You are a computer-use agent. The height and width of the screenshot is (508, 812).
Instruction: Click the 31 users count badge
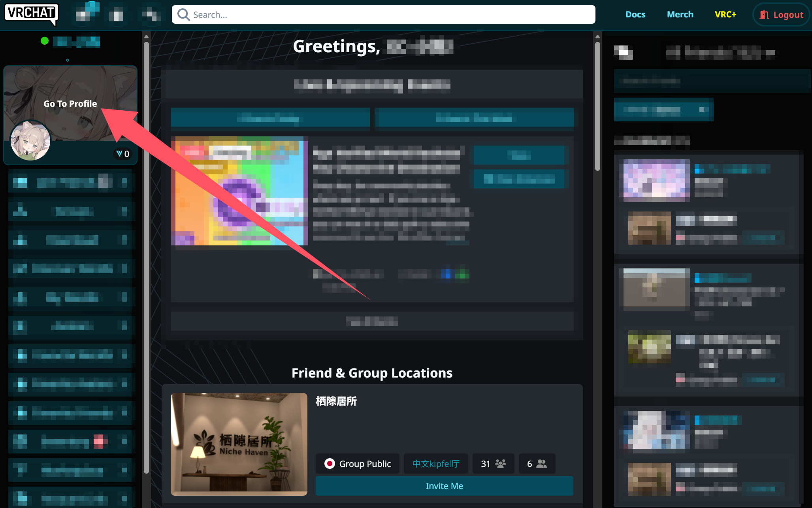493,464
